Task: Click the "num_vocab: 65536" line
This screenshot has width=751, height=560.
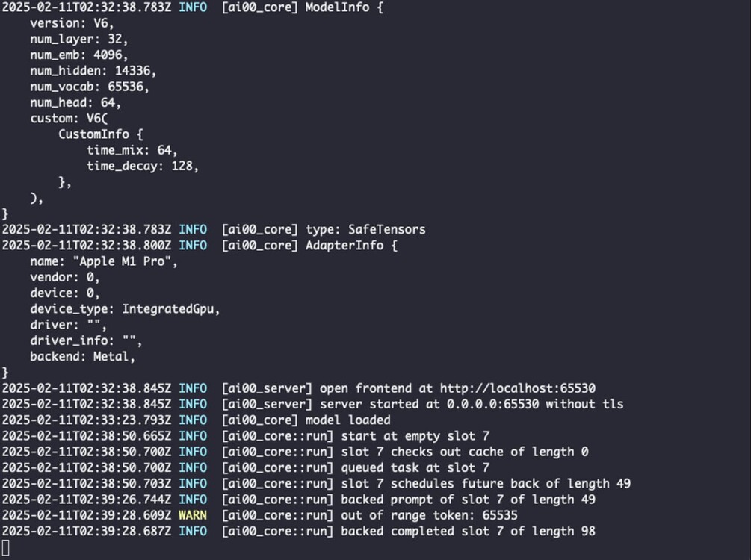Action: [90, 87]
